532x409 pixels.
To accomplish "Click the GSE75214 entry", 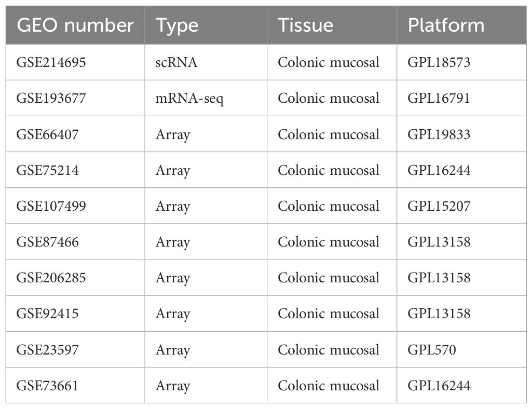I will point(47,170).
